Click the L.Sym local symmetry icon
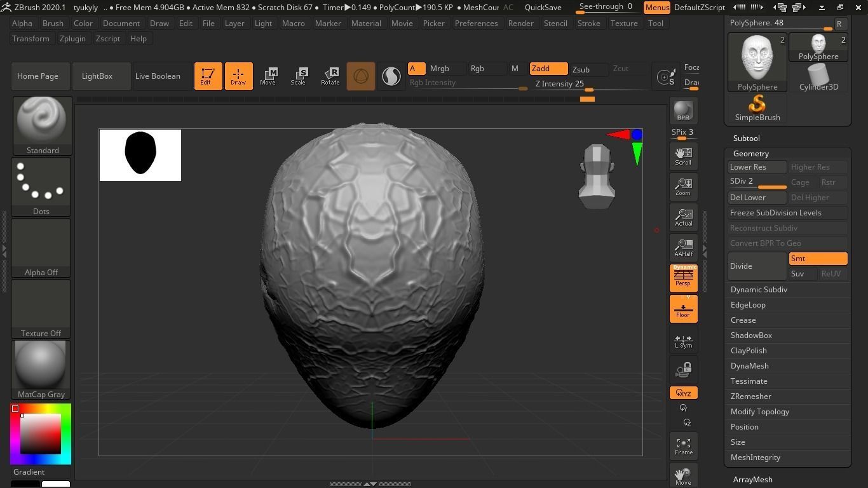The image size is (868, 488). click(683, 341)
